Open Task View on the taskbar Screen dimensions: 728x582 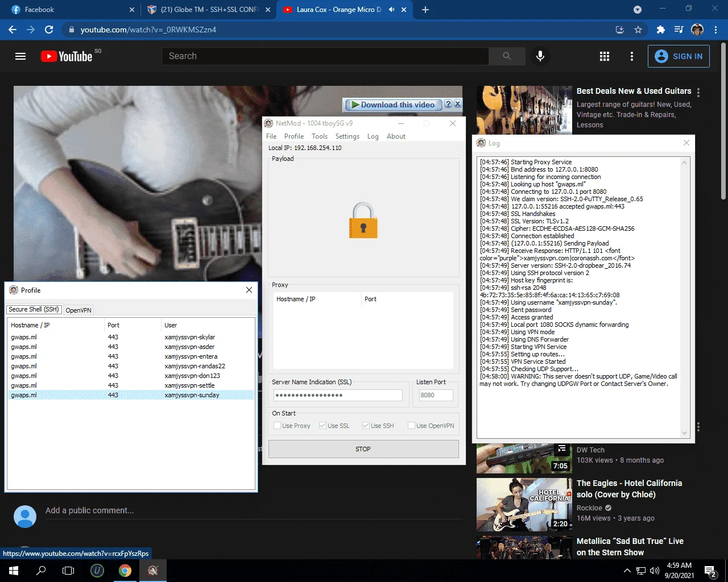pos(68,571)
